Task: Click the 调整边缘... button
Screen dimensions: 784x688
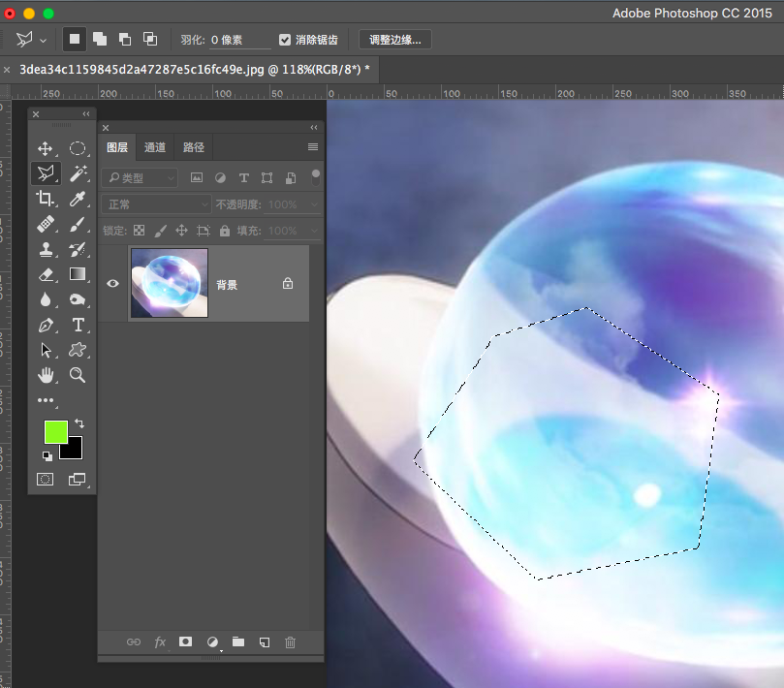Action: coord(395,40)
